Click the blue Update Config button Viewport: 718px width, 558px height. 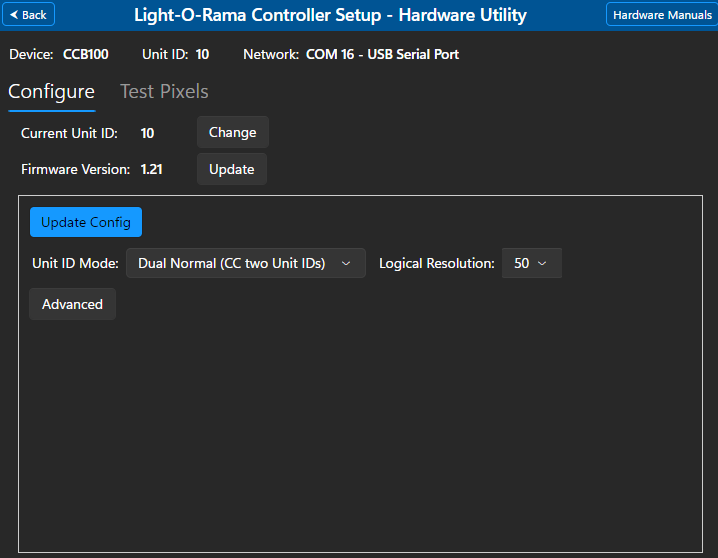(x=86, y=222)
